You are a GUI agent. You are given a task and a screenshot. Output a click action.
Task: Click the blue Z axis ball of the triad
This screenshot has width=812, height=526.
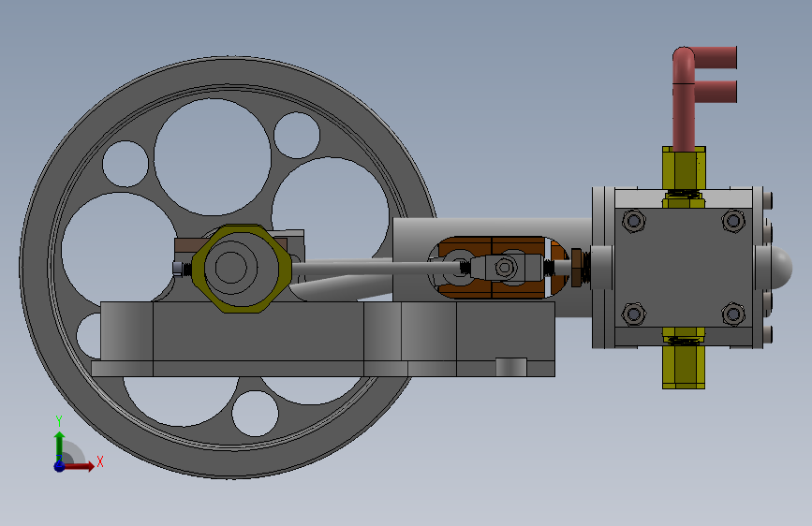pos(60,466)
